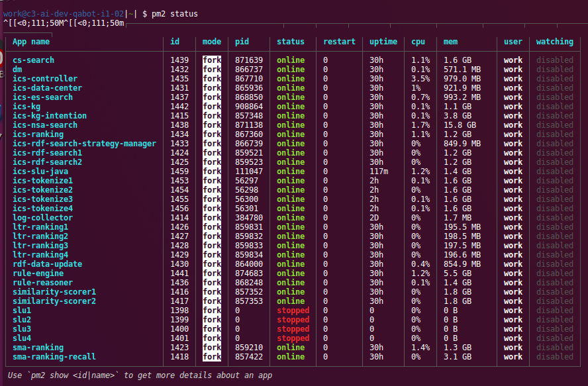Click the mem column header
The height and width of the screenshot is (386, 588).
tap(450, 41)
